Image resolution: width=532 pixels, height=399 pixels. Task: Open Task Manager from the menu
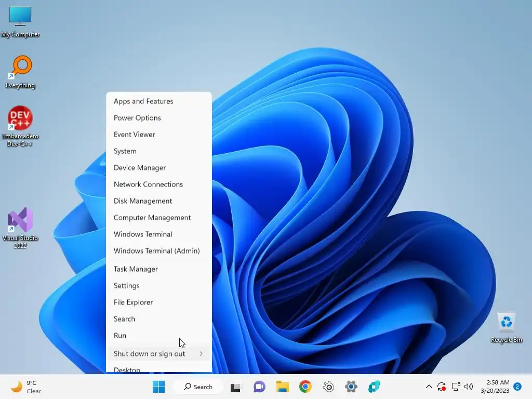pos(159,269)
